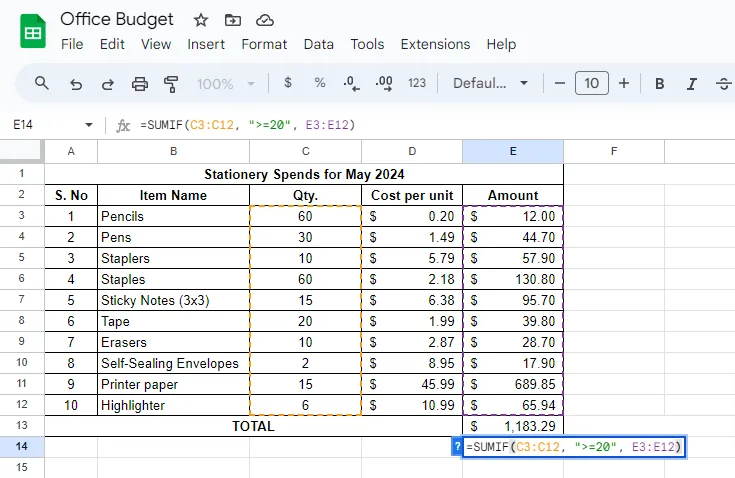Select column C header

click(306, 151)
